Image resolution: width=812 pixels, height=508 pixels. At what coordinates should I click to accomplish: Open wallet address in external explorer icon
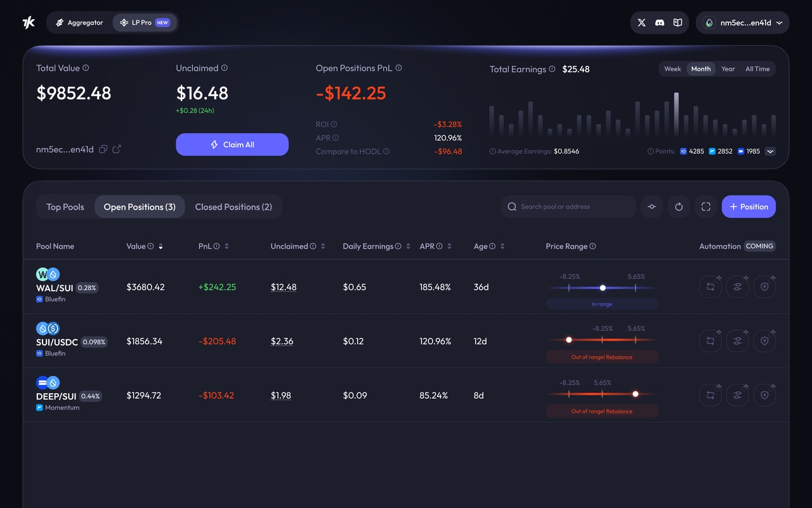[117, 149]
